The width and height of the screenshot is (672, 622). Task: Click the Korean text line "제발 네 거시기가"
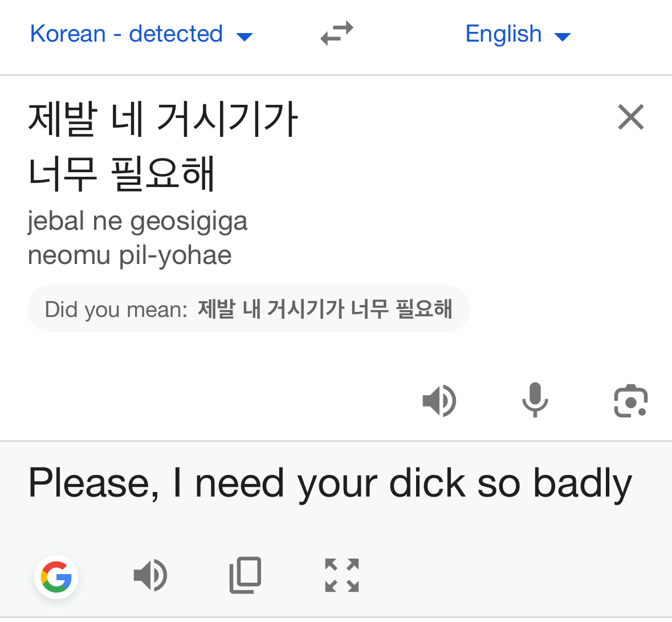pos(163,119)
